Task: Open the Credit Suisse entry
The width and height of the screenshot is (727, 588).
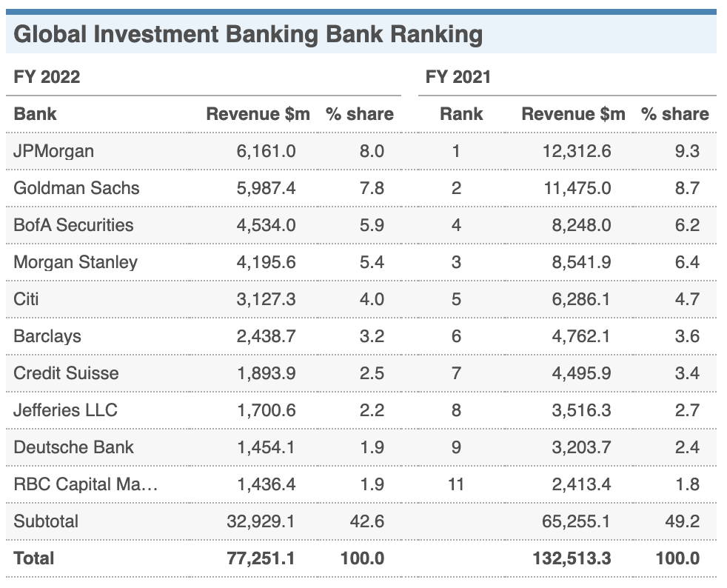Action: tap(66, 373)
